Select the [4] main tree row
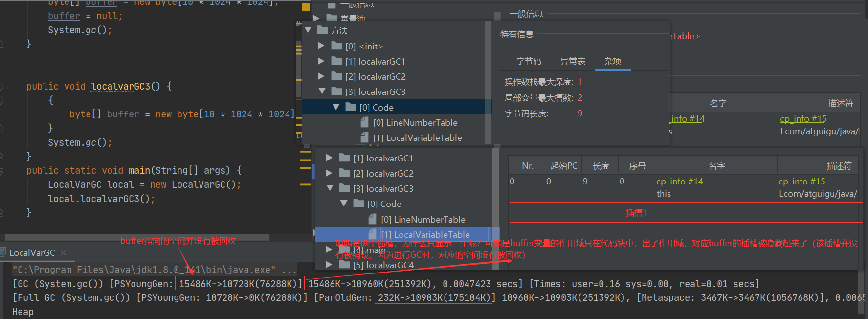This screenshot has height=319, width=868. (369, 250)
